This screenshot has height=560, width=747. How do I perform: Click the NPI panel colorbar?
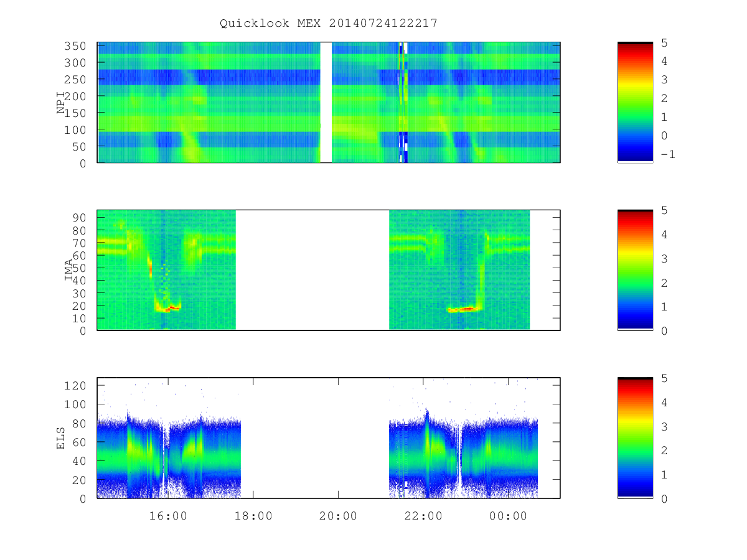pyautogui.click(x=635, y=102)
